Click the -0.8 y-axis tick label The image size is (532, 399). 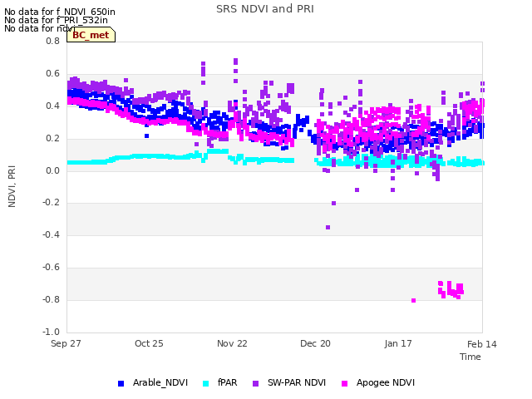pos(51,299)
